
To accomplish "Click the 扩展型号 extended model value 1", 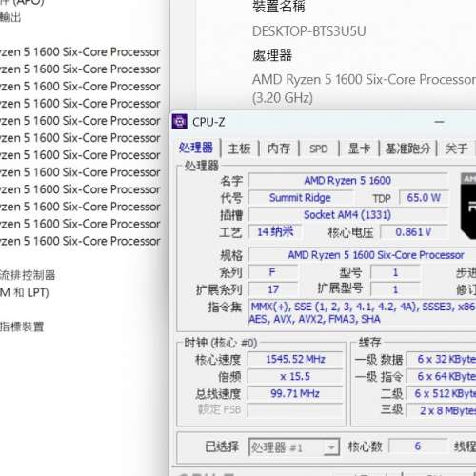I will [395, 289].
